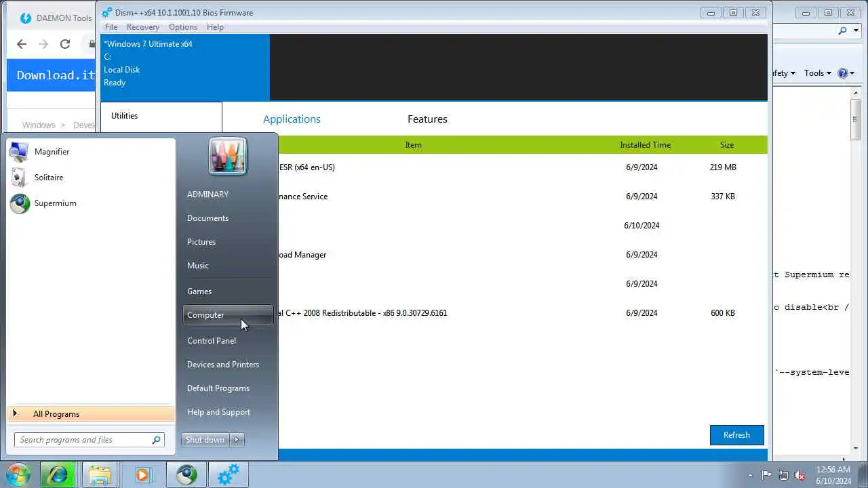Open Windows Explorer folder icon on taskbar
Screen dimensions: 868x488
coord(100,474)
